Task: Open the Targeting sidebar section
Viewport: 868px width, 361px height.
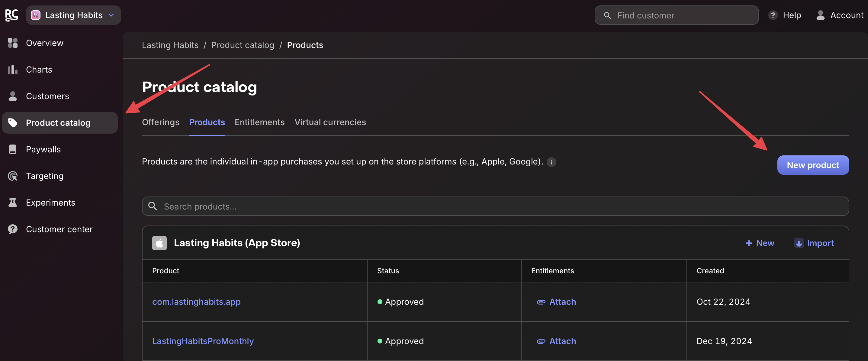Action: pos(44,176)
